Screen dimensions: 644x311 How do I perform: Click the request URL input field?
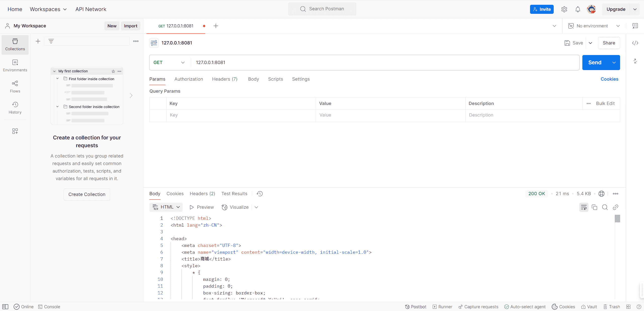click(x=385, y=63)
